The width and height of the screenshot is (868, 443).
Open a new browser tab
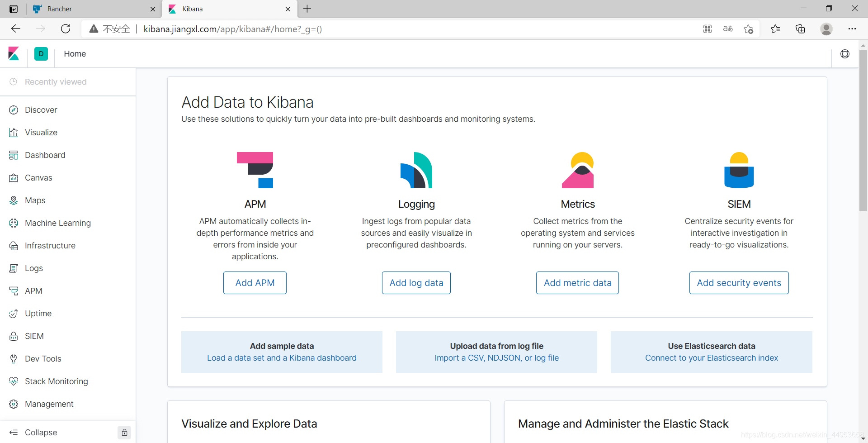point(307,9)
